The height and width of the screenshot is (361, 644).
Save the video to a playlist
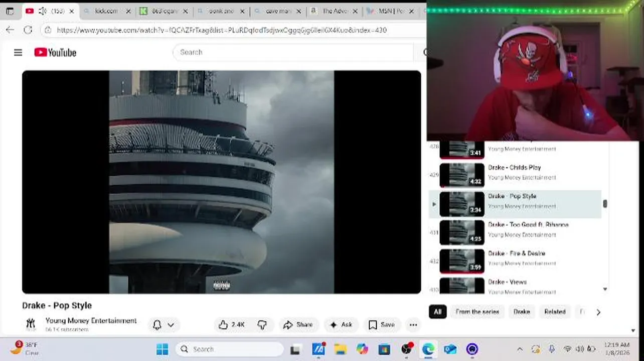pyautogui.click(x=382, y=325)
